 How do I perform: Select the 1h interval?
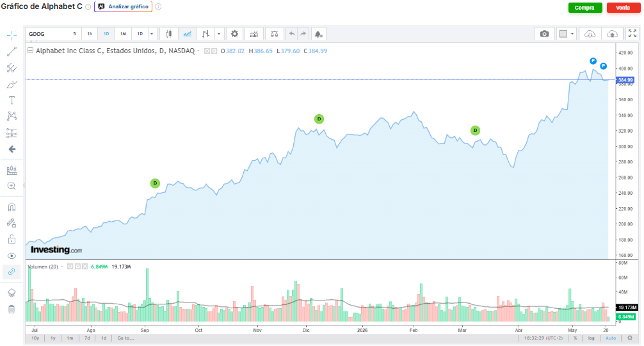90,34
